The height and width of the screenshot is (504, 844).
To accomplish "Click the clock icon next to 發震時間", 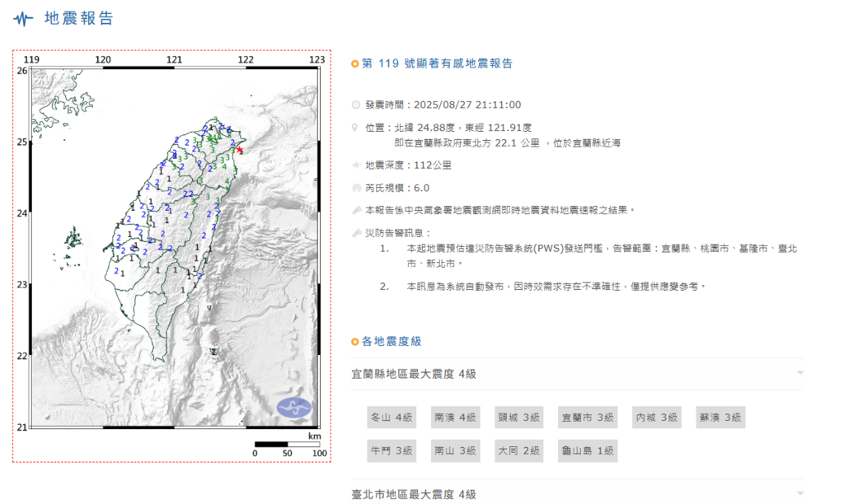I will [x=355, y=105].
